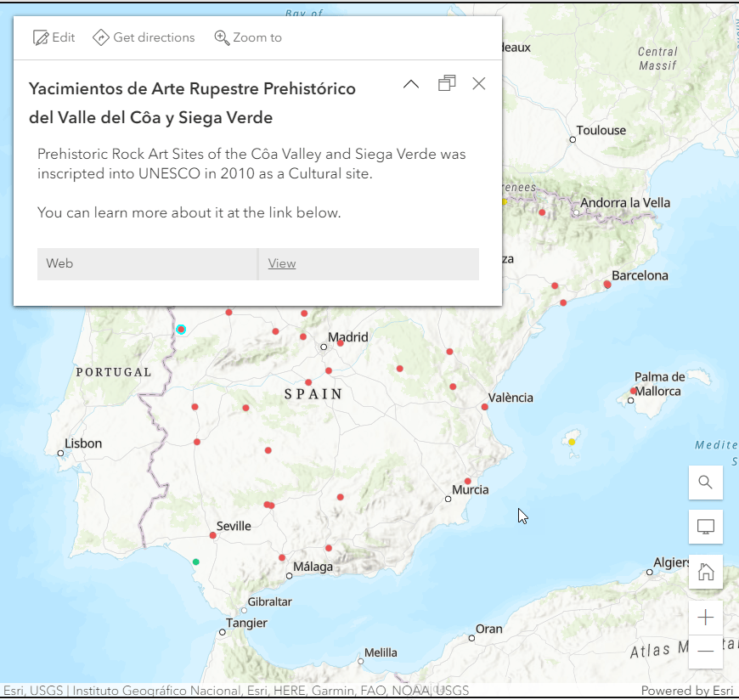Toggle the fullscreen monitor icon

(x=706, y=527)
